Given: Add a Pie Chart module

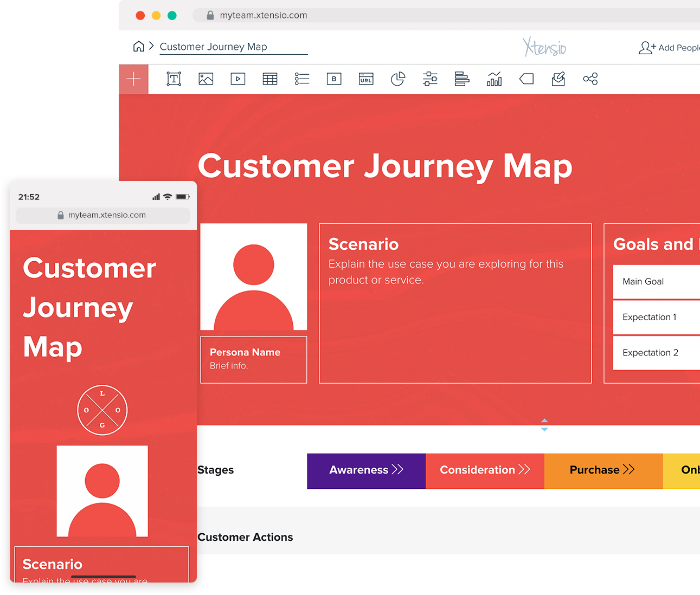Looking at the screenshot, I should pyautogui.click(x=398, y=79).
